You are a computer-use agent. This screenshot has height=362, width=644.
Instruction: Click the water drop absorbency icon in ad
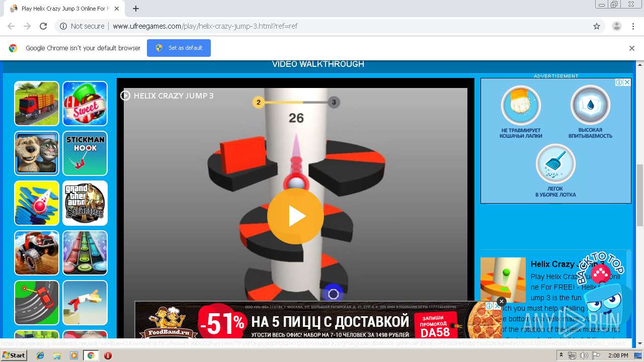tap(590, 105)
